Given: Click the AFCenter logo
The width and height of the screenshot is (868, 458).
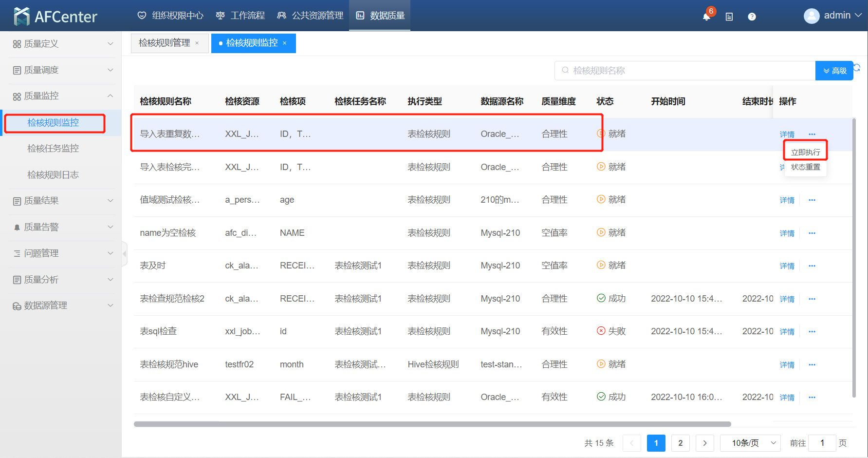Looking at the screenshot, I should [55, 17].
